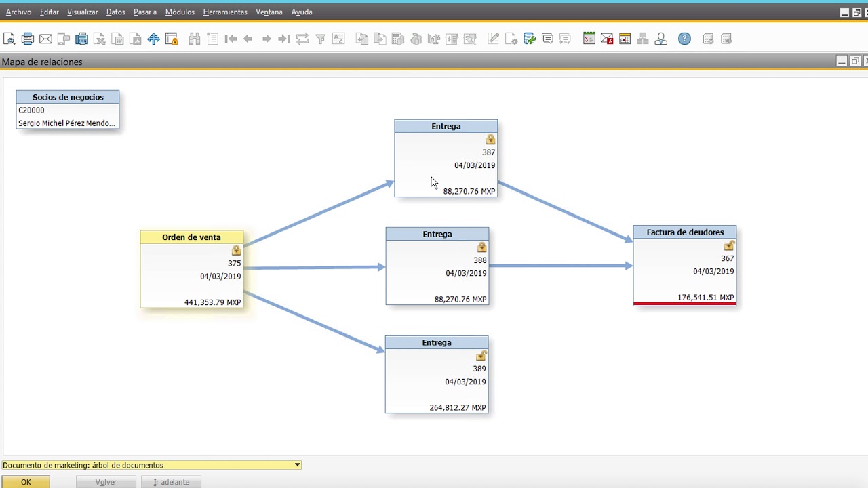Viewport: 868px width, 488px height.
Task: Click the 441,353.79 MXP amount
Action: [213, 302]
